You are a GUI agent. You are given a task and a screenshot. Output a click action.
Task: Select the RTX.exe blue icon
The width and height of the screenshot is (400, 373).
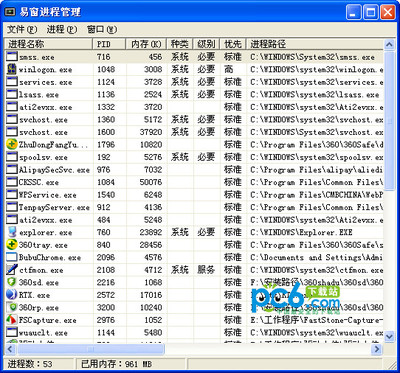[x=12, y=295]
